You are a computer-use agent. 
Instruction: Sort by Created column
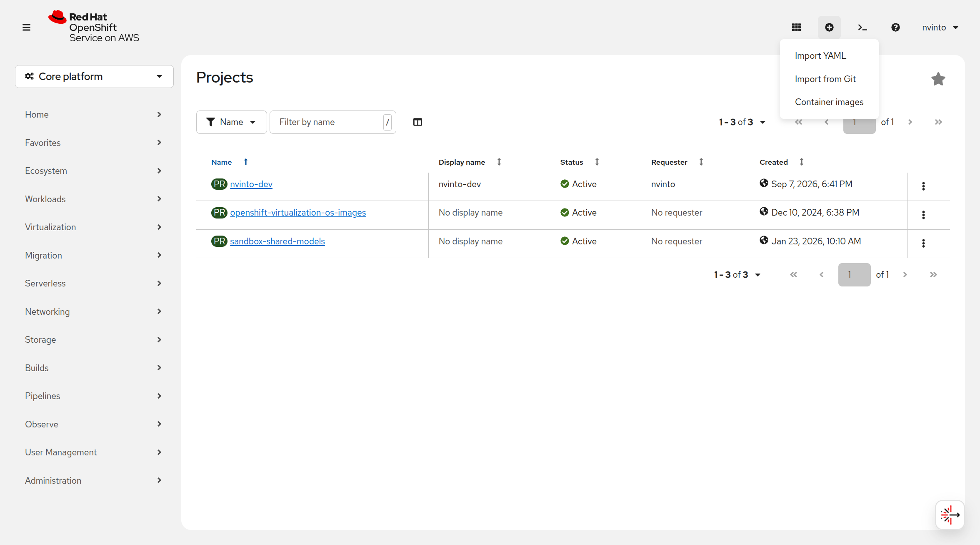(801, 162)
